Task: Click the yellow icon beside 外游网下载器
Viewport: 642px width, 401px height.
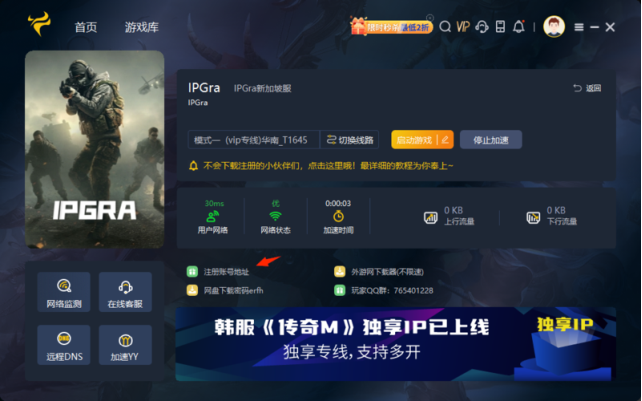Action: [x=340, y=272]
